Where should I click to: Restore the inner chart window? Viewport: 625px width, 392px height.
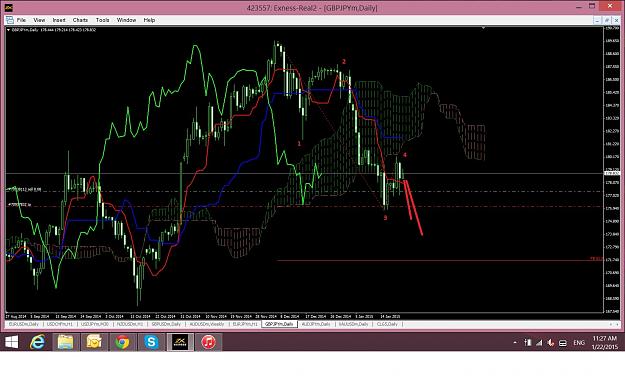click(606, 20)
